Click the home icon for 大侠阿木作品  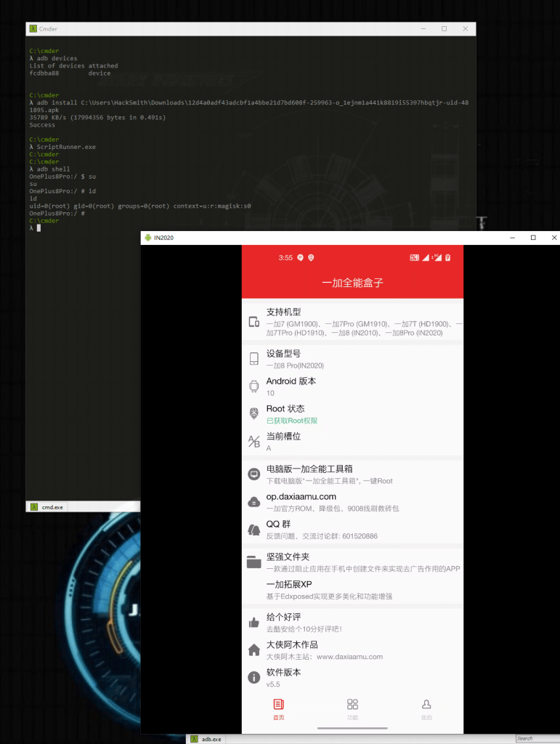pos(254,650)
